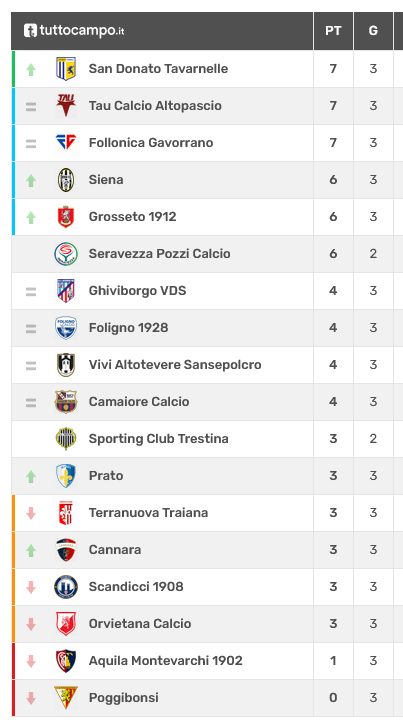This screenshot has width=403, height=724.
Task: Click the Poggibonsi yellow triangular crest
Action: 66,697
